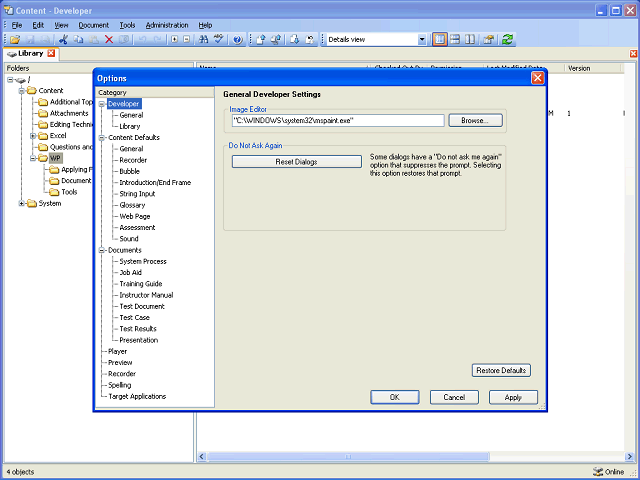Select String Input category item

pos(137,194)
